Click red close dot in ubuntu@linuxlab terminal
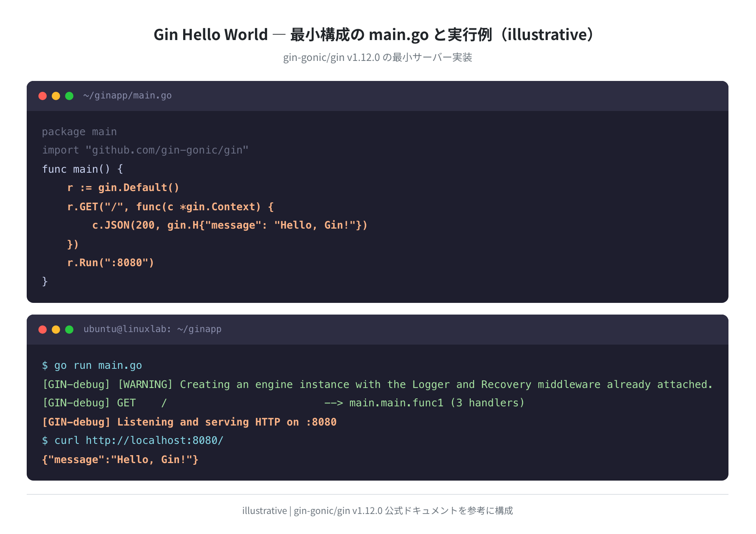The image size is (756, 534). pos(43,330)
